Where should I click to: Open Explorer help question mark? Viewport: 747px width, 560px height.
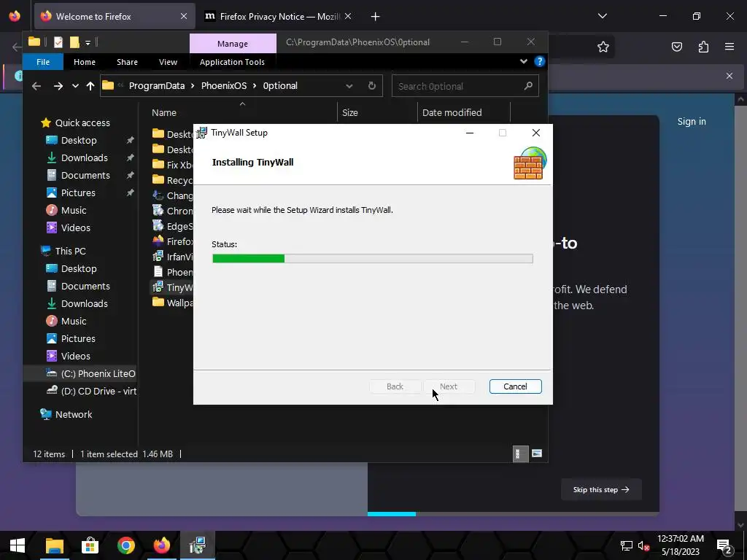539,61
